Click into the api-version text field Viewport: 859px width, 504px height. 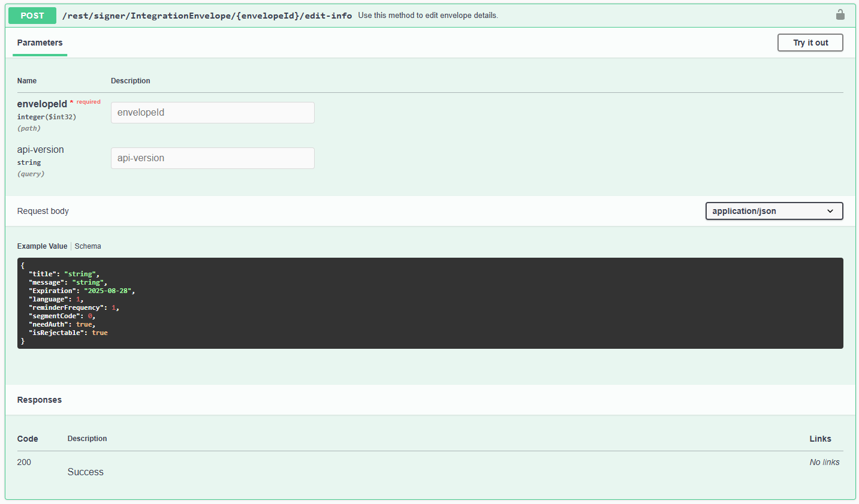tap(212, 158)
